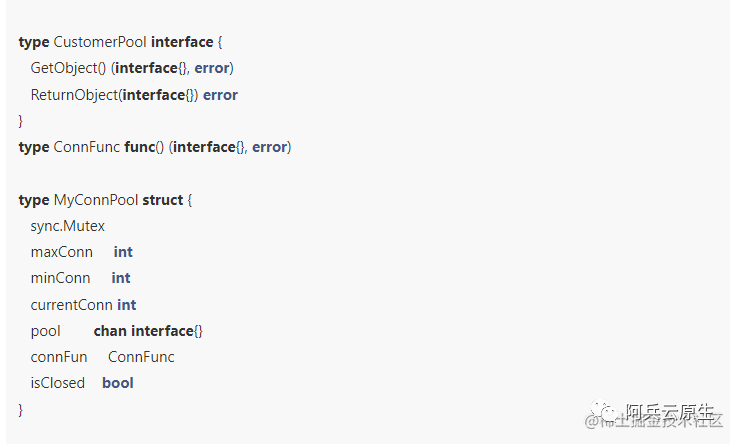Click the closing brace of MyConnPool struct

tap(21, 410)
